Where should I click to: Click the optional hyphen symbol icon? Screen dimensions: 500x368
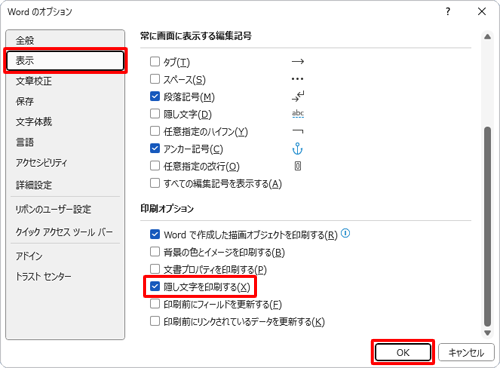coord(298,131)
